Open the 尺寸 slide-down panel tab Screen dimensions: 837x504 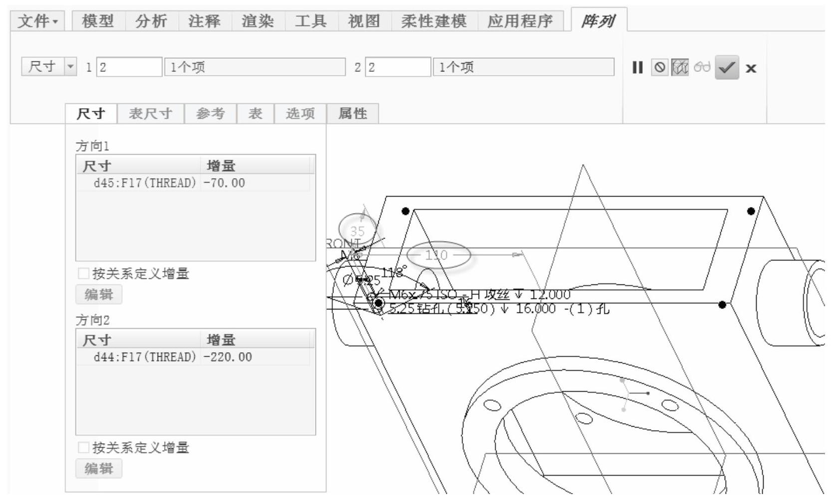[91, 114]
